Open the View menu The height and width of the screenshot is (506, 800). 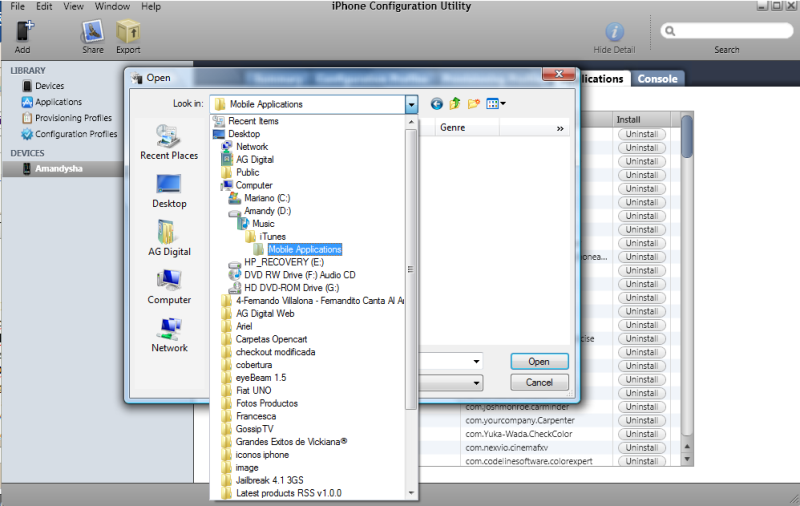73,7
